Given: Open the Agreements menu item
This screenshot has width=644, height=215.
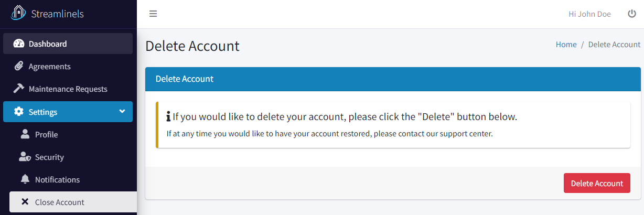Looking at the screenshot, I should (x=68, y=66).
